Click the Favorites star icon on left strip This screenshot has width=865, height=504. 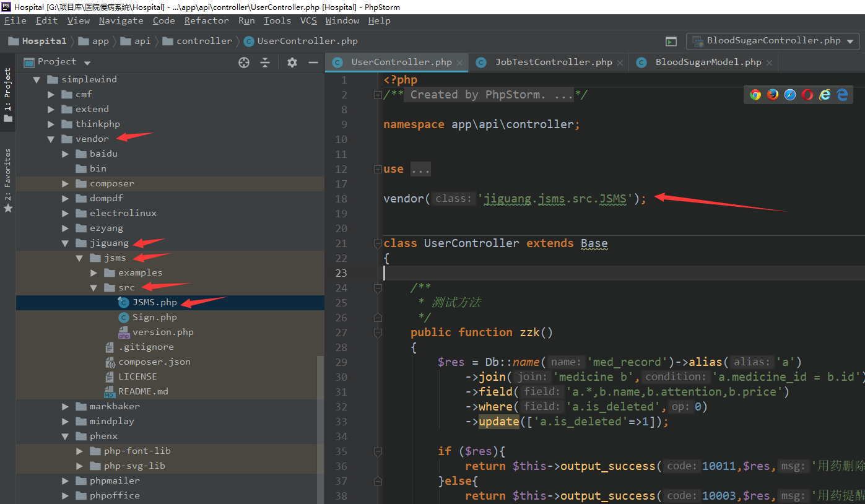pos(8,208)
